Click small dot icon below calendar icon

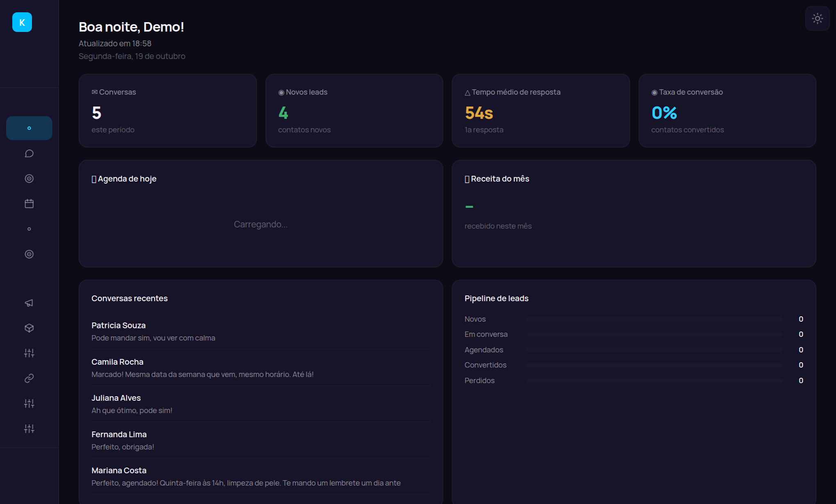tap(29, 229)
